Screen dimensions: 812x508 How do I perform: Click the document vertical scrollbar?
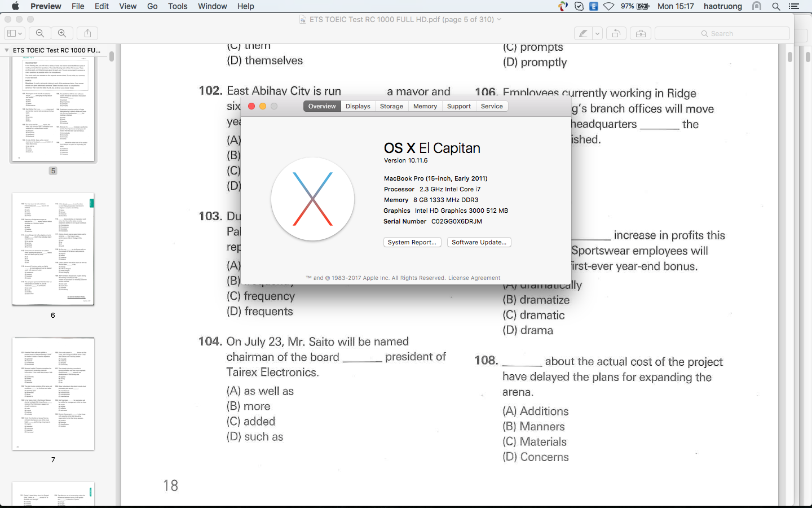pyautogui.click(x=789, y=57)
